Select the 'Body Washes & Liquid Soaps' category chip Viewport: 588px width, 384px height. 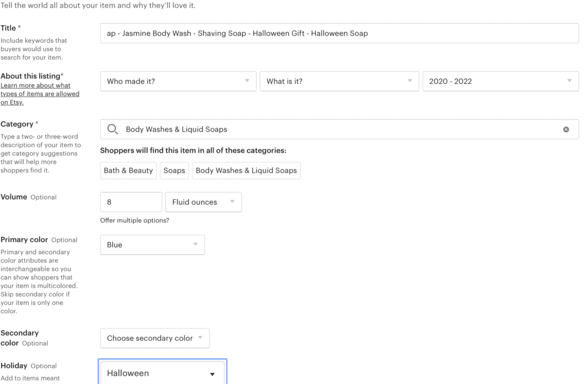pyautogui.click(x=246, y=170)
